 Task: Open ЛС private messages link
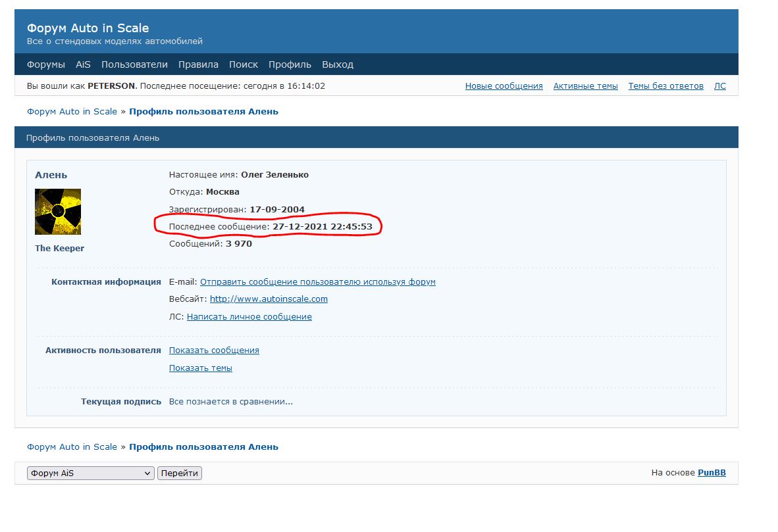tap(719, 85)
